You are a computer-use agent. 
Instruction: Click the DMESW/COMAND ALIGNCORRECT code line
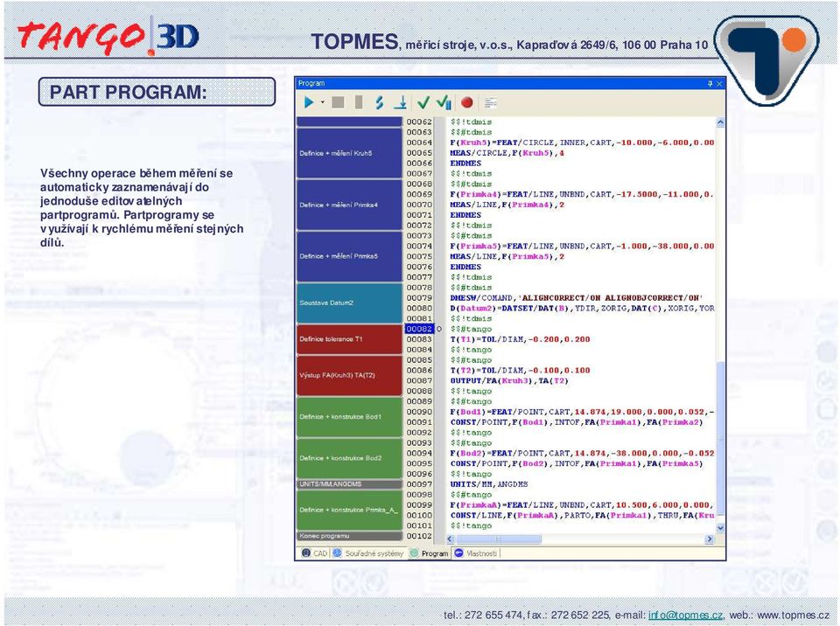(x=577, y=298)
